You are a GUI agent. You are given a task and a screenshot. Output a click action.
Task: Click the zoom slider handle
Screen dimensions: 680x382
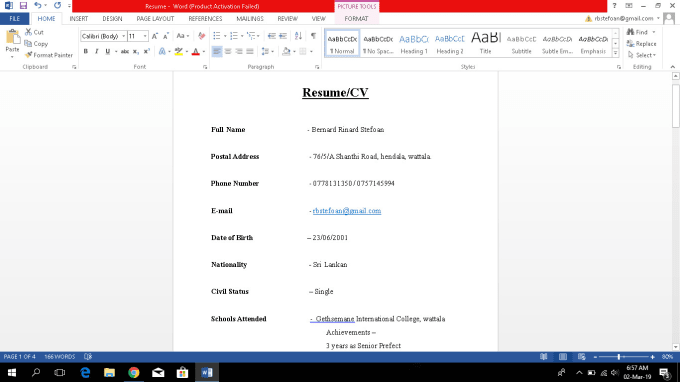[x=619, y=357]
